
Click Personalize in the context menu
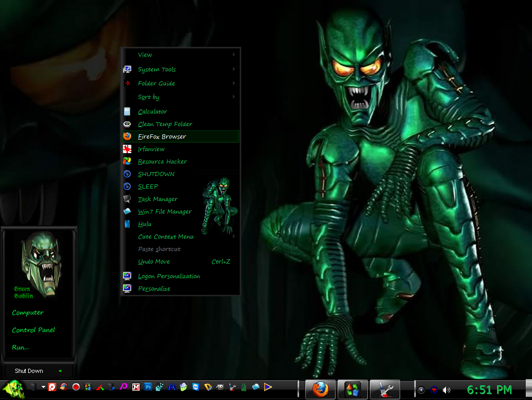tap(180, 289)
